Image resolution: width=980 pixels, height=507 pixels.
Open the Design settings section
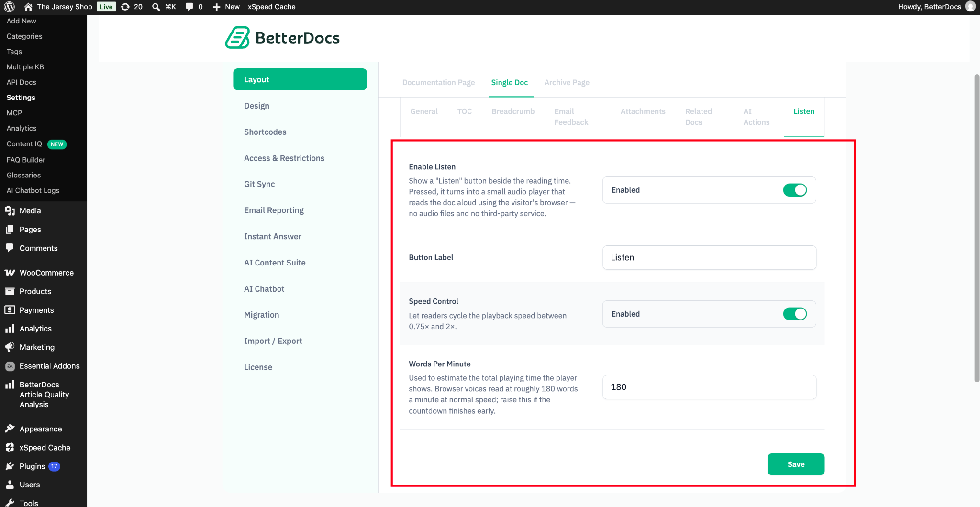[x=256, y=106]
